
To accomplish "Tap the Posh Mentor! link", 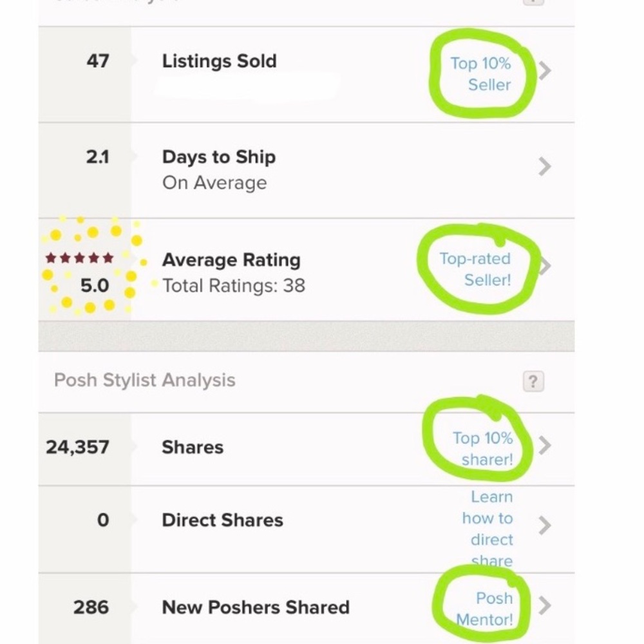I will click(486, 609).
